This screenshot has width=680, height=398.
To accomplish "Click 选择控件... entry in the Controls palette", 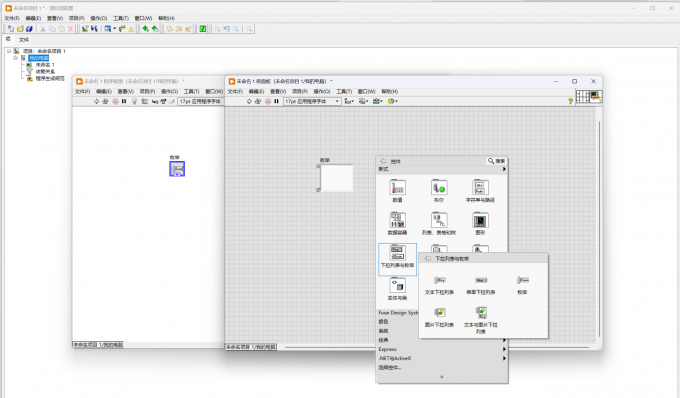I will point(390,368).
